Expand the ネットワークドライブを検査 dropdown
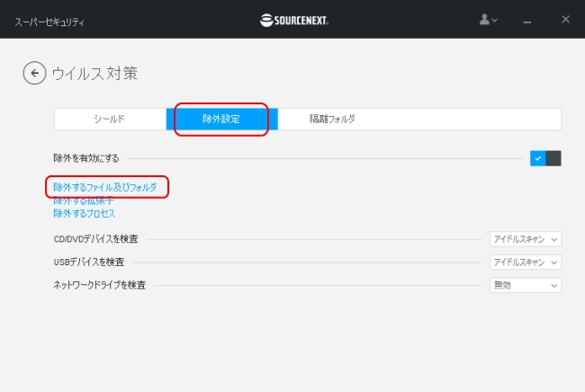This screenshot has width=585, height=392. [526, 285]
